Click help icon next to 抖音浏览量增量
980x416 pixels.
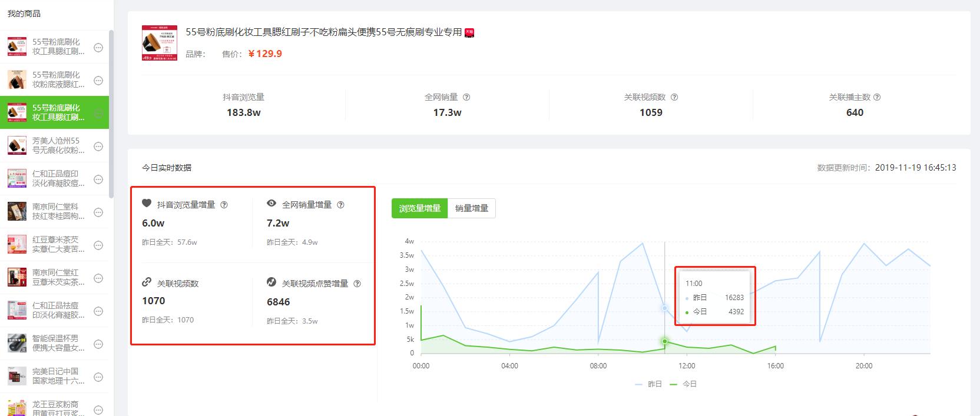coord(224,205)
